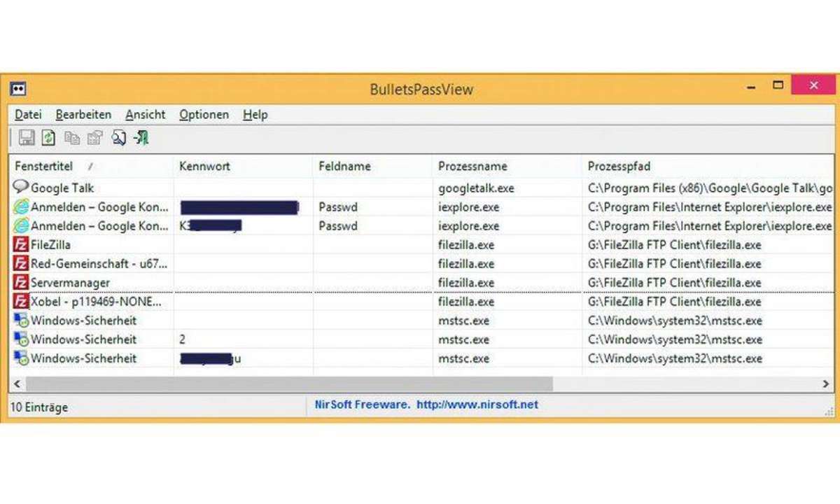Sort by the Kennwort column header
This screenshot has width=840, height=504.
tap(244, 167)
